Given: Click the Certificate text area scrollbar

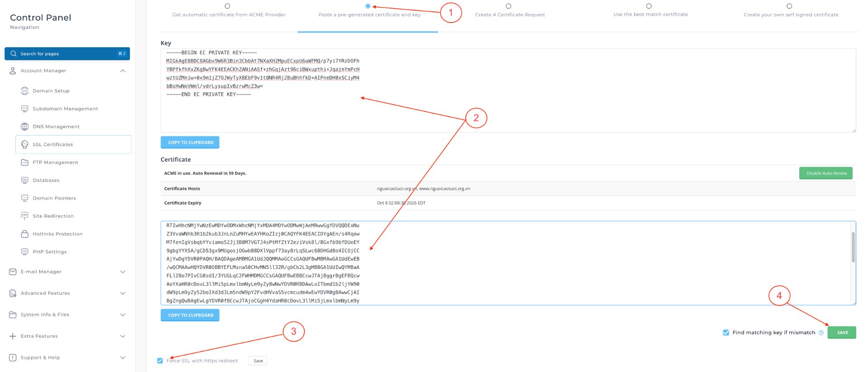Looking at the screenshot, I should [853, 247].
